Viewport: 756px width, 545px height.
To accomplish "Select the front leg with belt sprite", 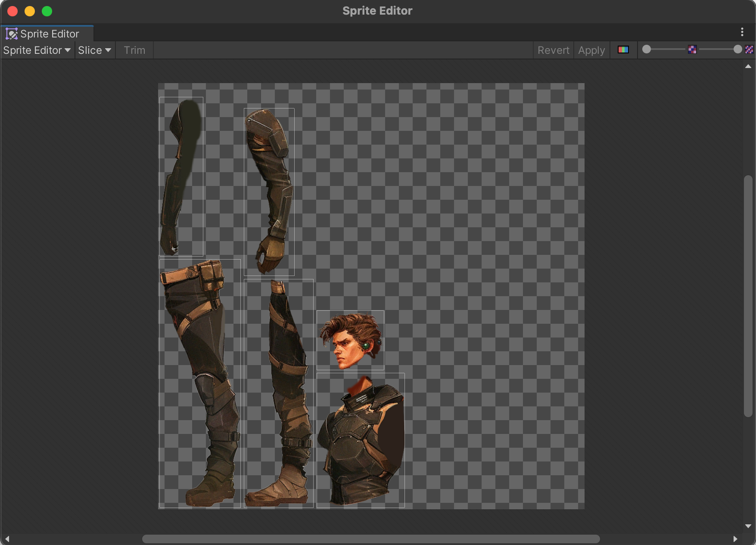I will point(200,384).
